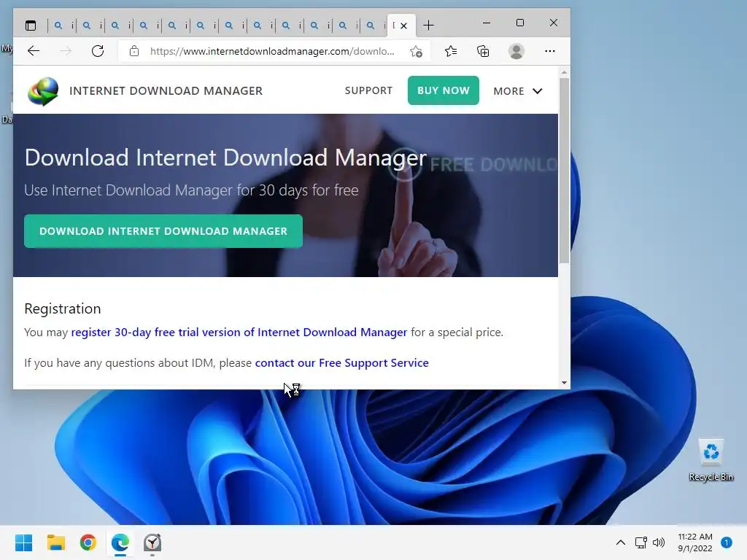This screenshot has height=560, width=747.
Task: Click the vertical scrollbar thumb
Action: click(x=564, y=171)
